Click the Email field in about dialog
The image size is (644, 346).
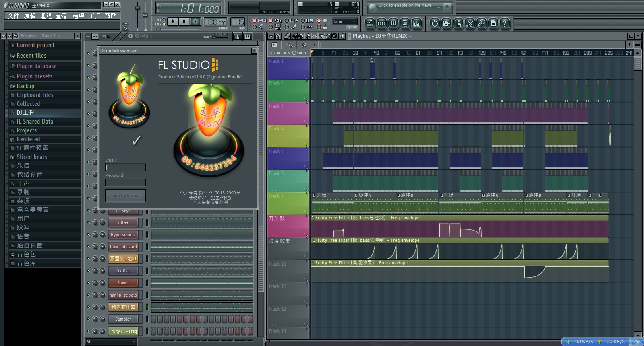[x=125, y=167]
